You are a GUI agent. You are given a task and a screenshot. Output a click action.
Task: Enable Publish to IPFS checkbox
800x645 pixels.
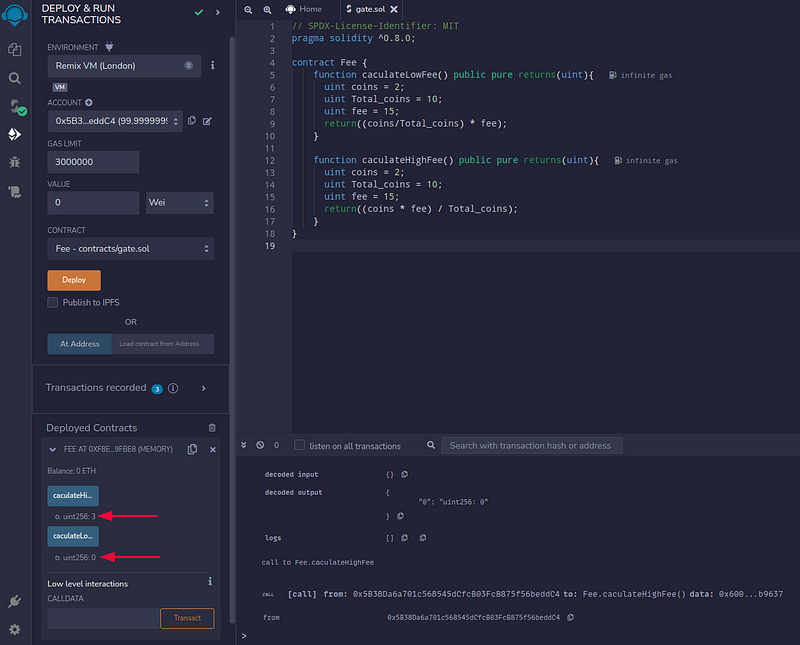[53, 302]
